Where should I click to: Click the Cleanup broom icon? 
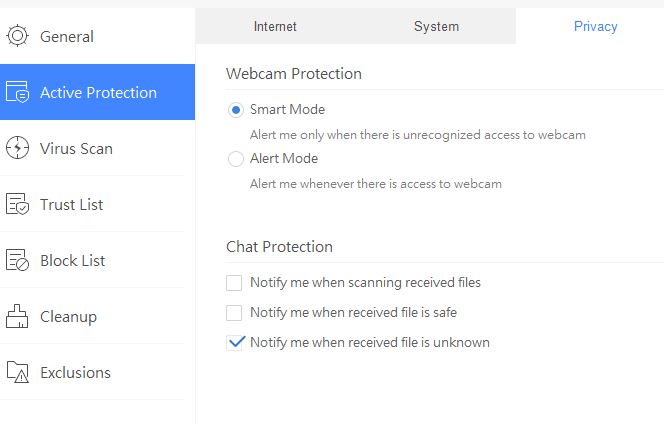[18, 317]
